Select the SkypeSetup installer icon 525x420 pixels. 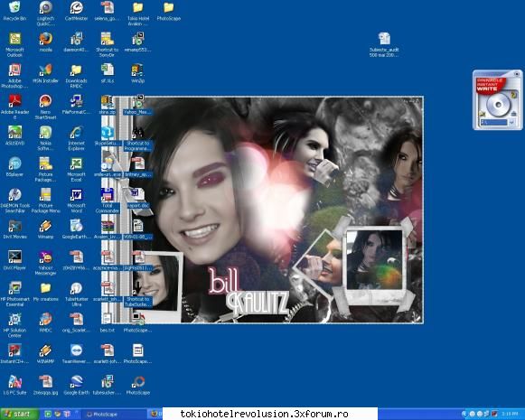click(x=108, y=135)
